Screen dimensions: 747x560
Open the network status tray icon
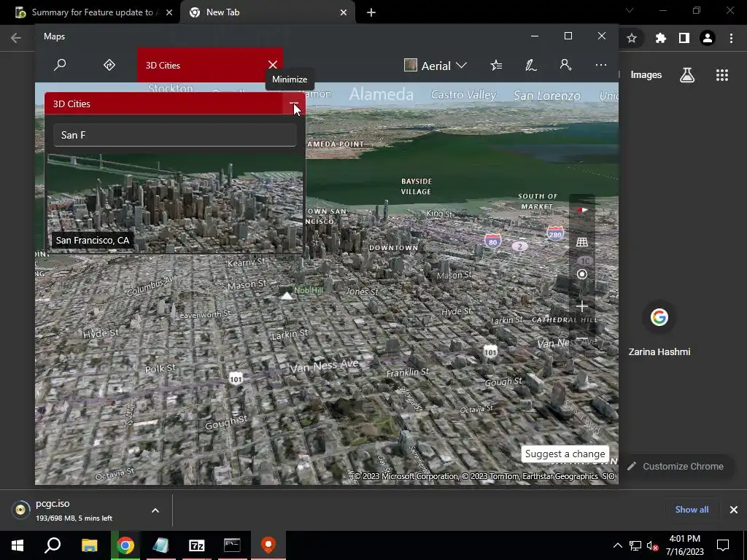(x=635, y=545)
